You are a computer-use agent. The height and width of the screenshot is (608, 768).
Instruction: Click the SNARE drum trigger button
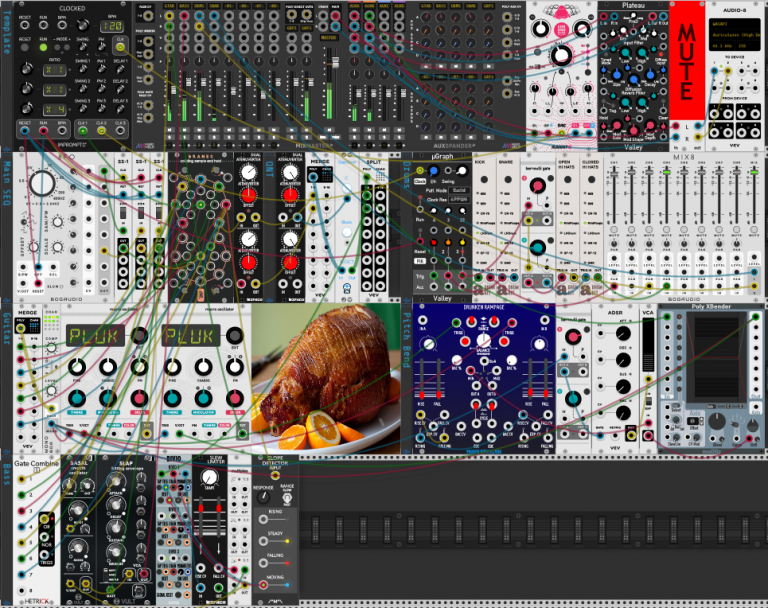[508, 180]
